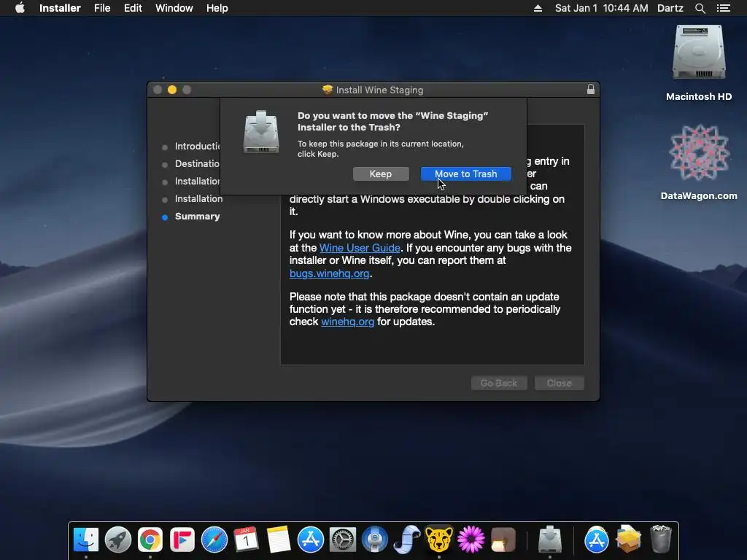Screen dimensions: 747x560
Task: Click the date and time in the menu bar
Action: tap(601, 8)
